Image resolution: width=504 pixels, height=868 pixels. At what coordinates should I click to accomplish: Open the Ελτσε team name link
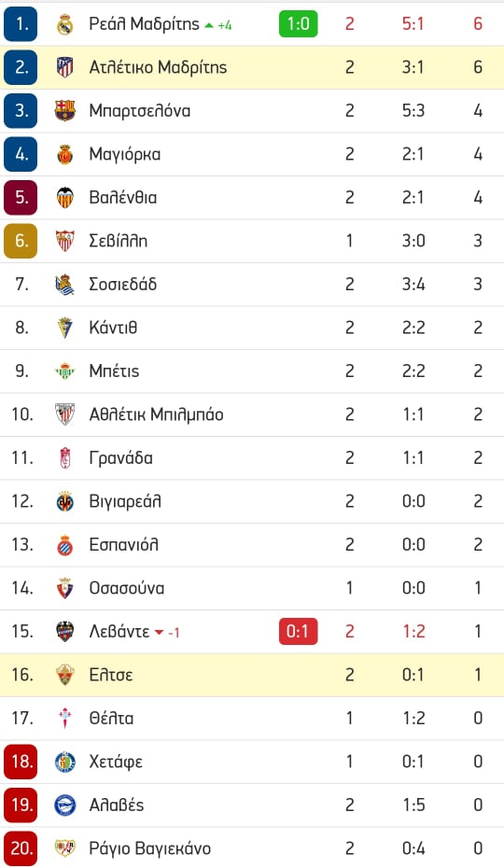[111, 676]
